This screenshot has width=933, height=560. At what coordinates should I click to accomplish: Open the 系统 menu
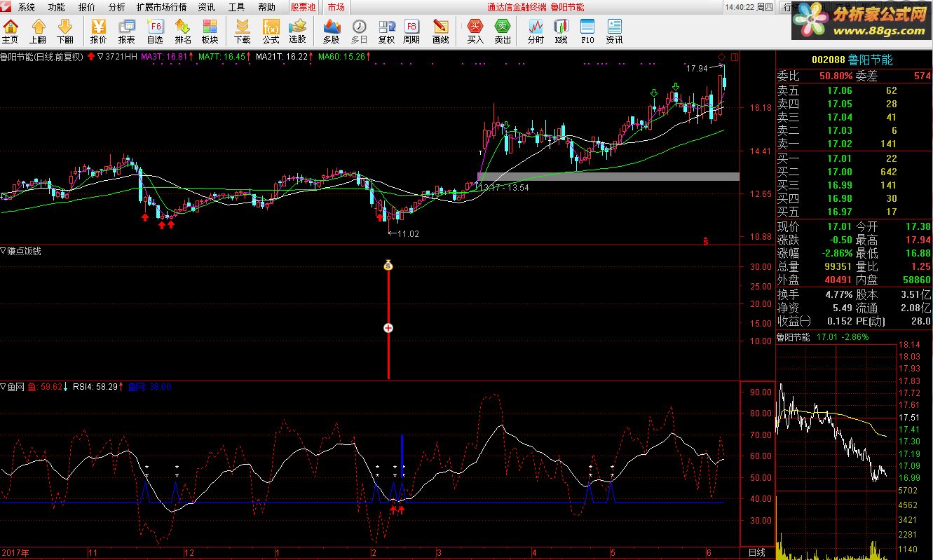click(26, 7)
